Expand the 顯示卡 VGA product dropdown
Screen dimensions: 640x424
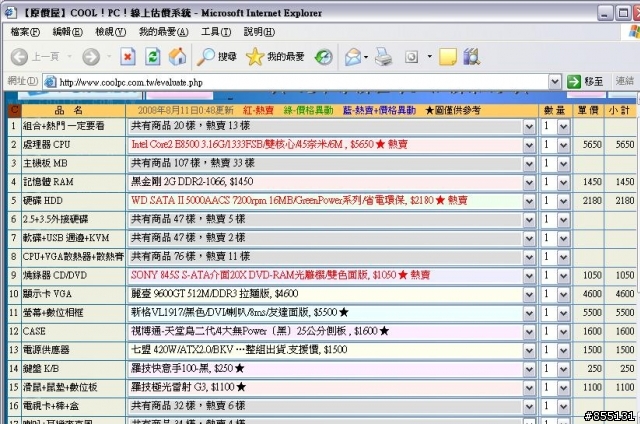(529, 295)
